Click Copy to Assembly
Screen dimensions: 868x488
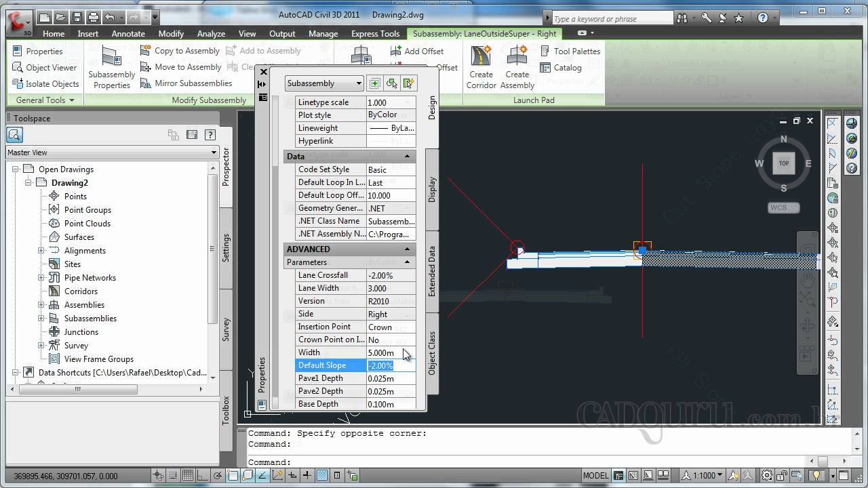point(180,51)
